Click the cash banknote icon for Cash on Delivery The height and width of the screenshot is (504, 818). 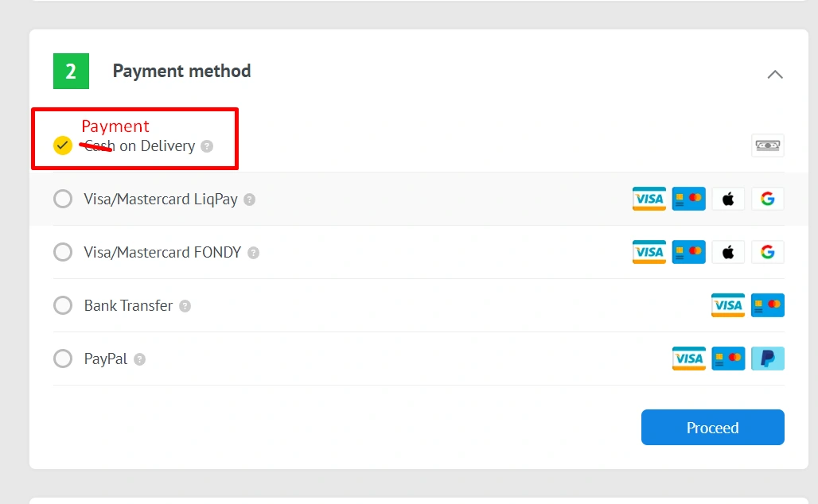(767, 145)
